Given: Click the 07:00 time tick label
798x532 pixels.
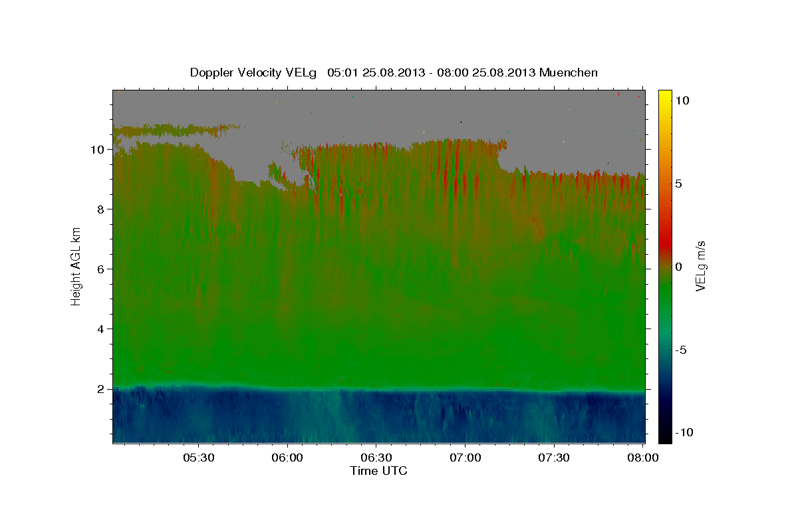Looking at the screenshot, I should tap(465, 458).
